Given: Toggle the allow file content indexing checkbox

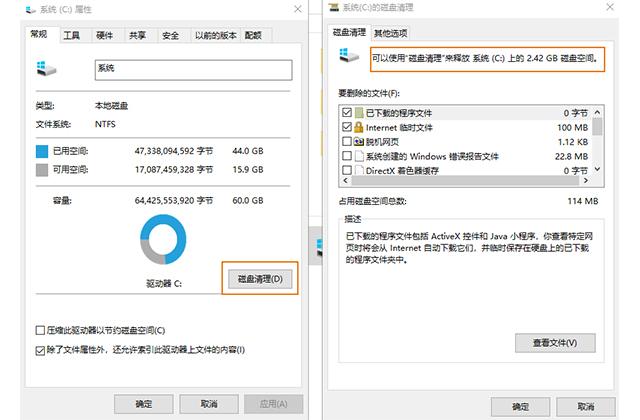Looking at the screenshot, I should point(40,350).
